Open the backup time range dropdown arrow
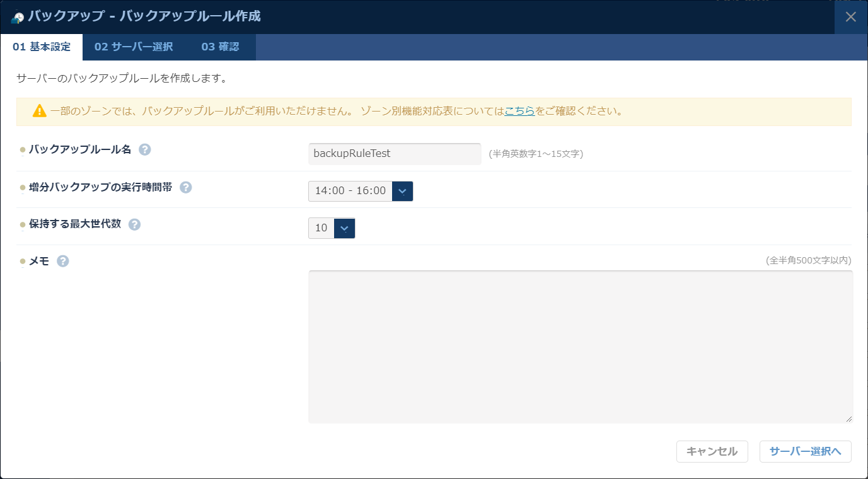Screen dimensions: 868x479 (x=402, y=191)
